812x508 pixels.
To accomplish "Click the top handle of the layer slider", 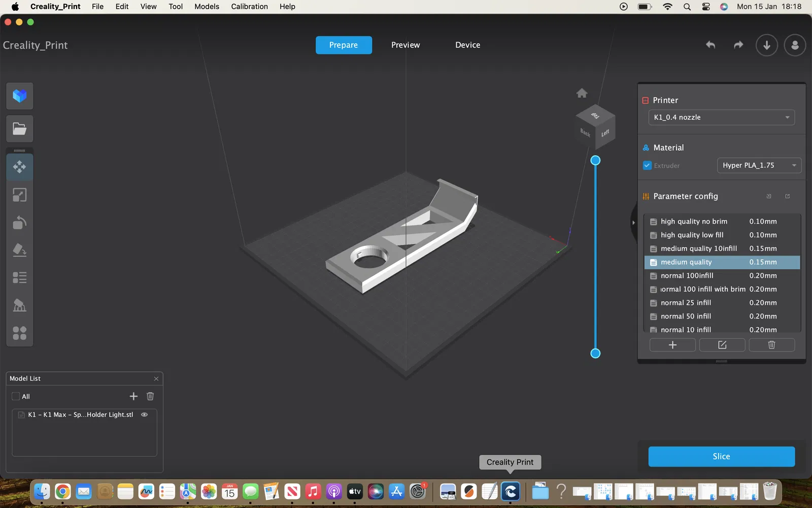I will point(595,161).
